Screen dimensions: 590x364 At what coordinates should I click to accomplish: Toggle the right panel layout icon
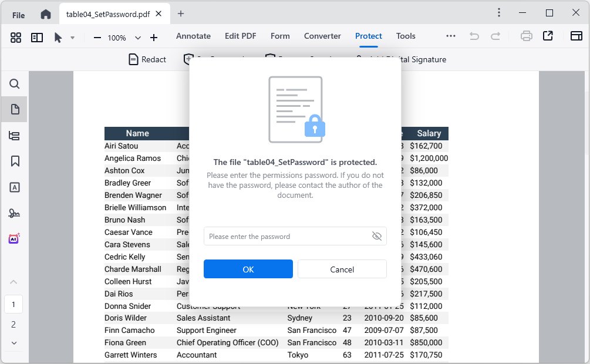click(576, 36)
